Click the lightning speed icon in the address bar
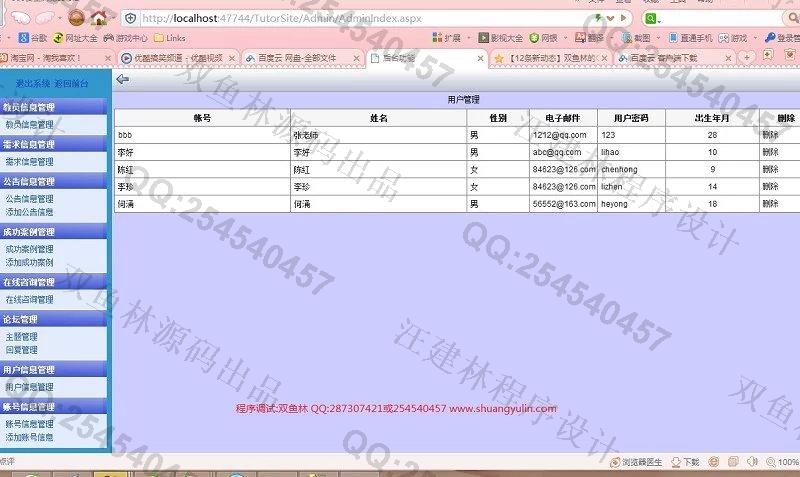This screenshot has height=477, width=800. tap(598, 18)
